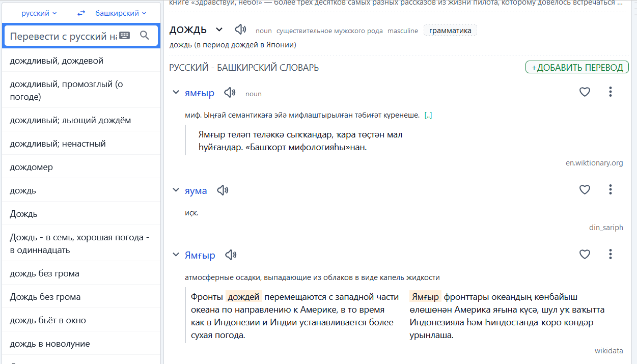Favorite the ямғыр translation with heart
The height and width of the screenshot is (364, 637).
point(585,92)
